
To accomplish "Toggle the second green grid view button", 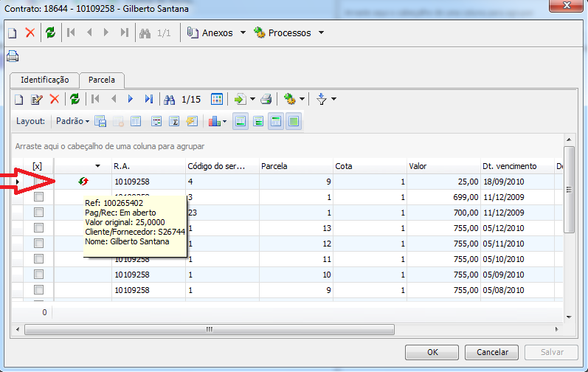I will click(x=258, y=121).
